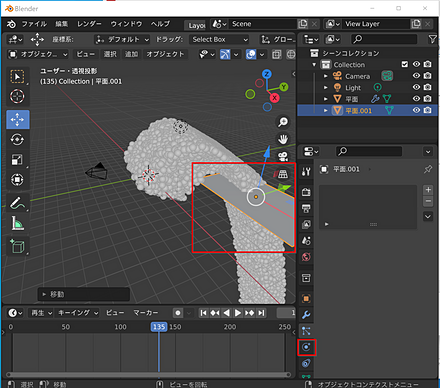This screenshot has height=388, width=440.
Task: Click the frame 135 playhead marker
Action: tap(159, 327)
